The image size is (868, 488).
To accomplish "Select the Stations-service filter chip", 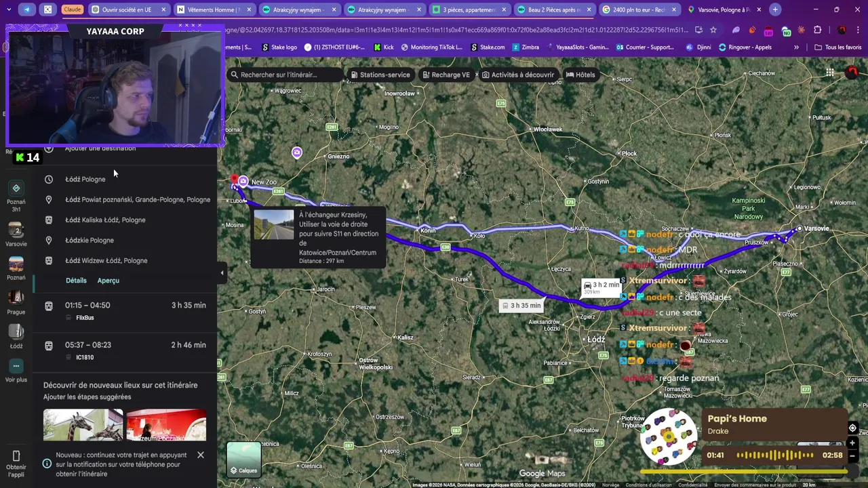I will 380,75.
